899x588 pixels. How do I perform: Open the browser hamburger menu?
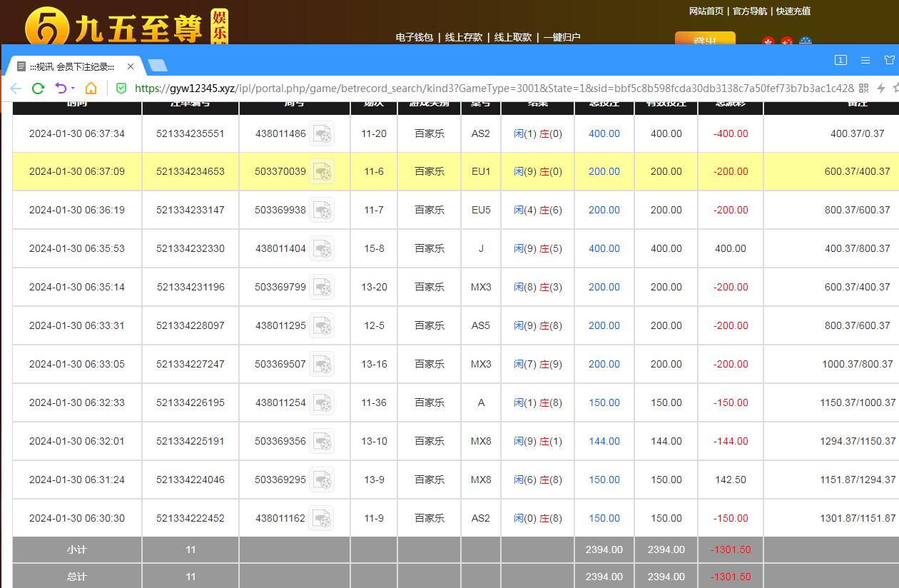[x=865, y=61]
